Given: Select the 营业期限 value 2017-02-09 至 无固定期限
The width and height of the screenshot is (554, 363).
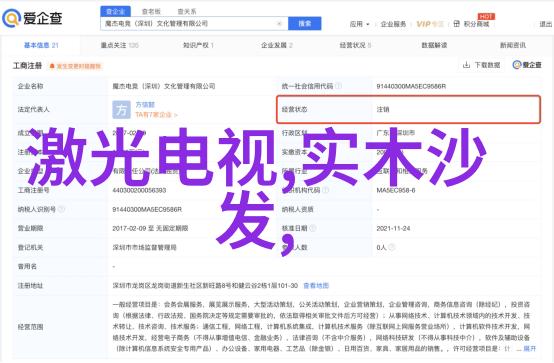Looking at the screenshot, I should [x=150, y=228].
